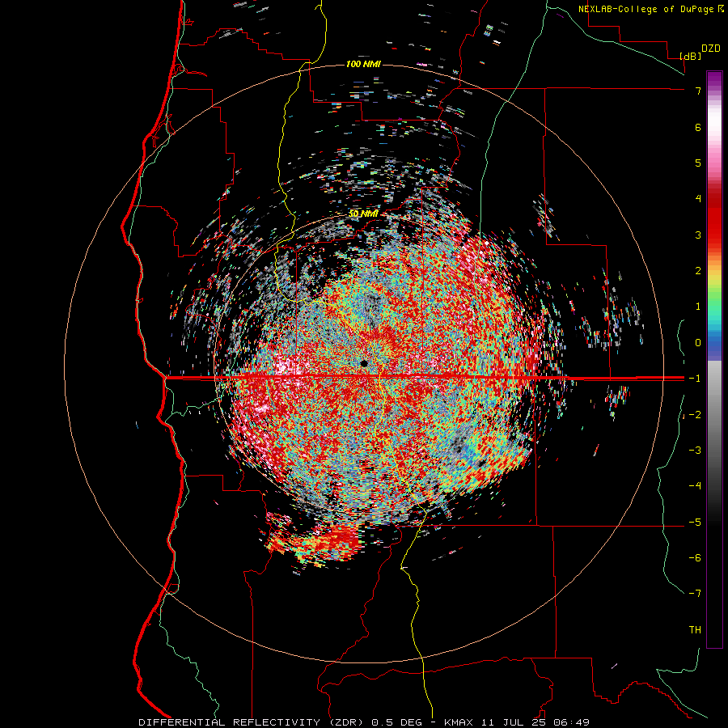This screenshot has width=728, height=728.
Task: Click the 5 value on color scale
Action: pyautogui.click(x=698, y=163)
